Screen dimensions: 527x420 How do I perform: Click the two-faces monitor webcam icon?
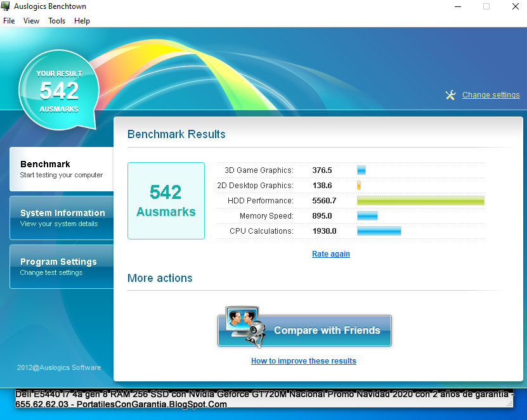click(x=245, y=327)
